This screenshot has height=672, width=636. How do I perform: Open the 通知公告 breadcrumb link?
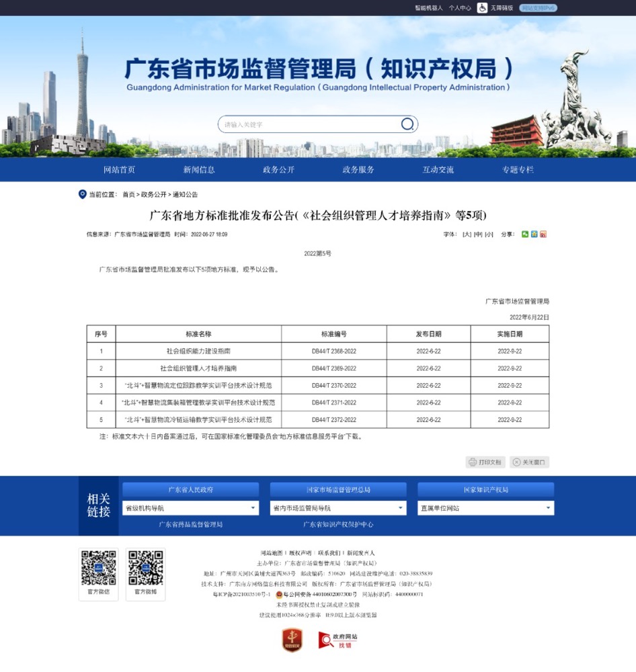(185, 195)
